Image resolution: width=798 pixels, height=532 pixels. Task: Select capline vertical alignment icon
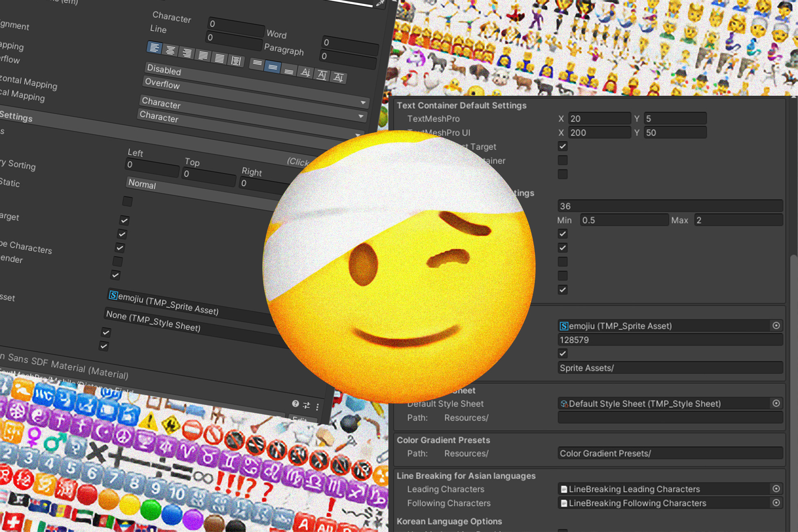click(338, 77)
